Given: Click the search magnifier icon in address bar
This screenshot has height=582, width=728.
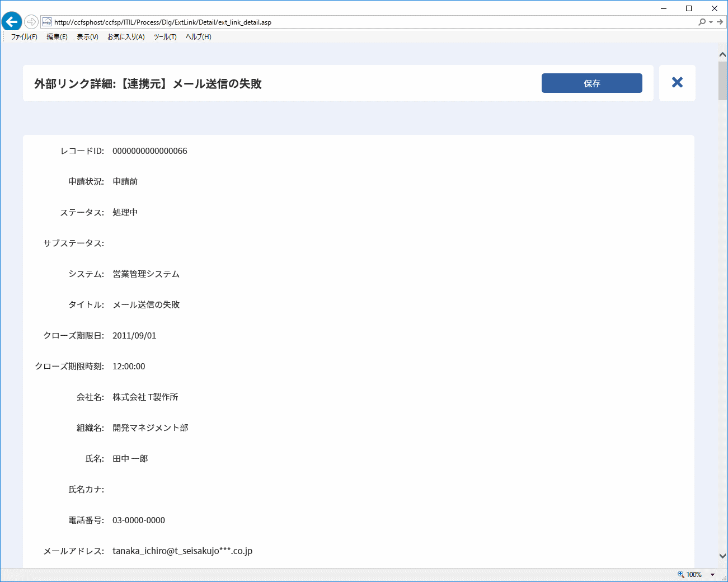Looking at the screenshot, I should [702, 22].
